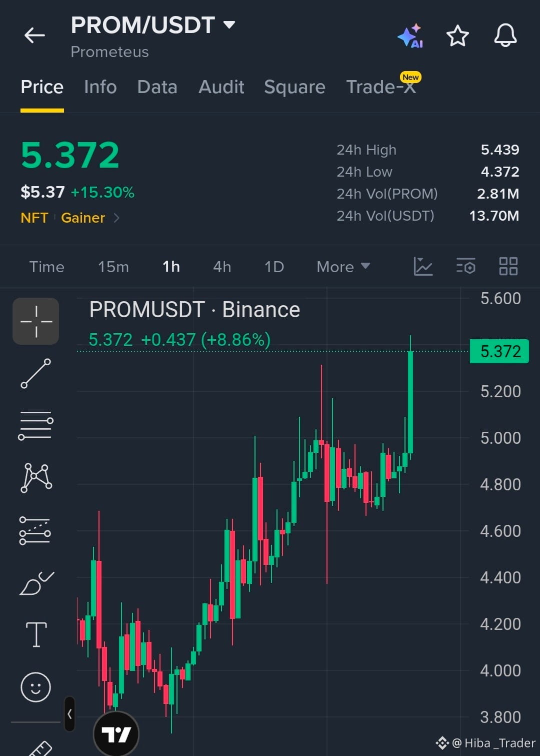Image resolution: width=540 pixels, height=756 pixels.
Task: Open price alert bell icon
Action: [x=505, y=36]
